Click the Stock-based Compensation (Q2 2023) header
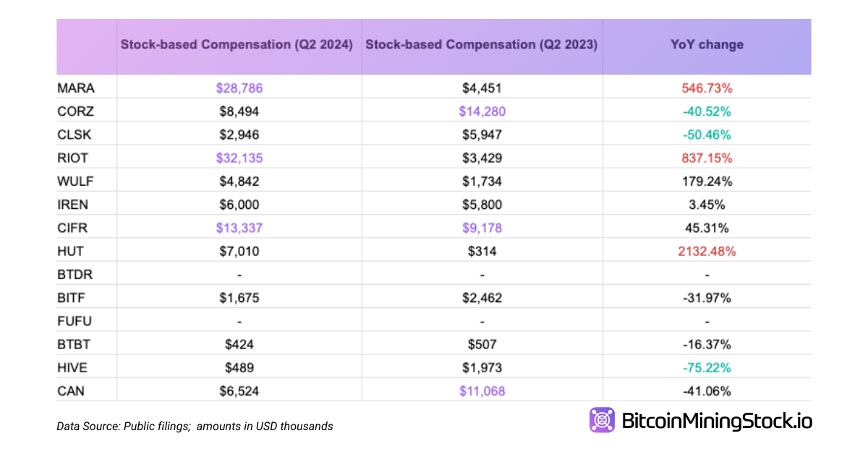Viewport: 868px width, 454px height. tap(482, 45)
